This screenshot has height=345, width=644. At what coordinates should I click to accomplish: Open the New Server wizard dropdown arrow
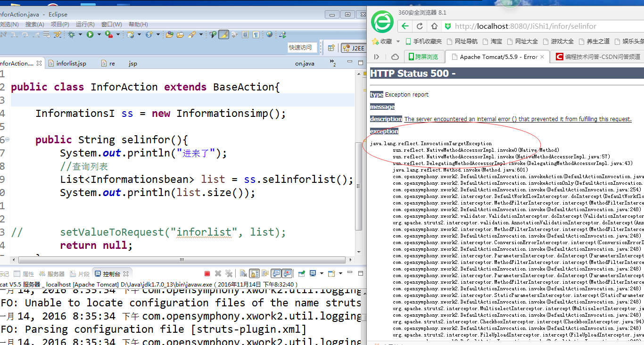139,34
